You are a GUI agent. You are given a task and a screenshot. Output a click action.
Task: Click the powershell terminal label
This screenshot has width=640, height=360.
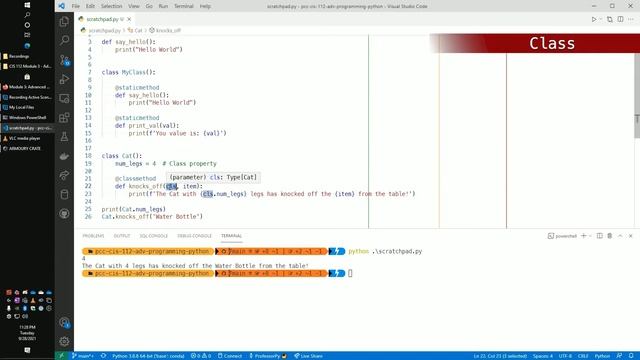(562, 236)
